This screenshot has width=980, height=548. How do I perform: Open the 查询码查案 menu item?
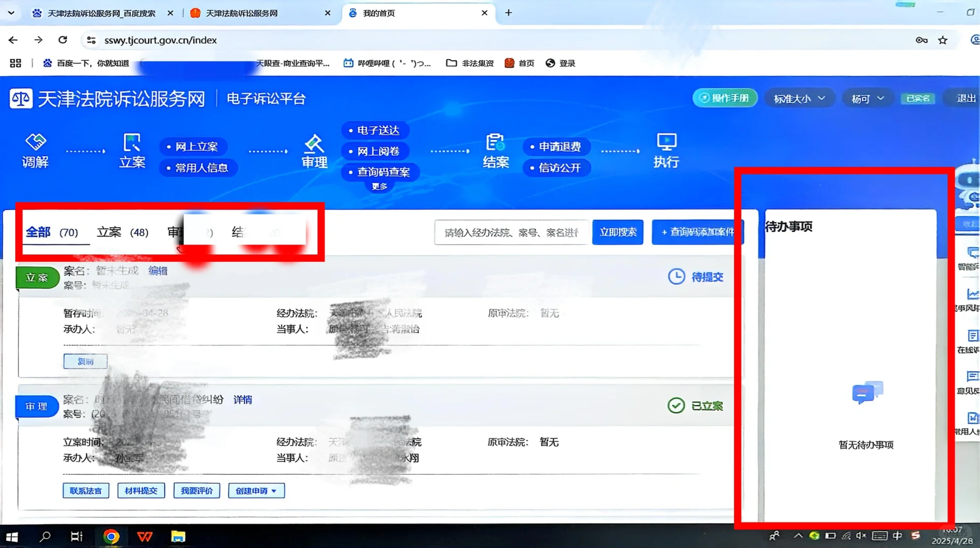pos(380,172)
